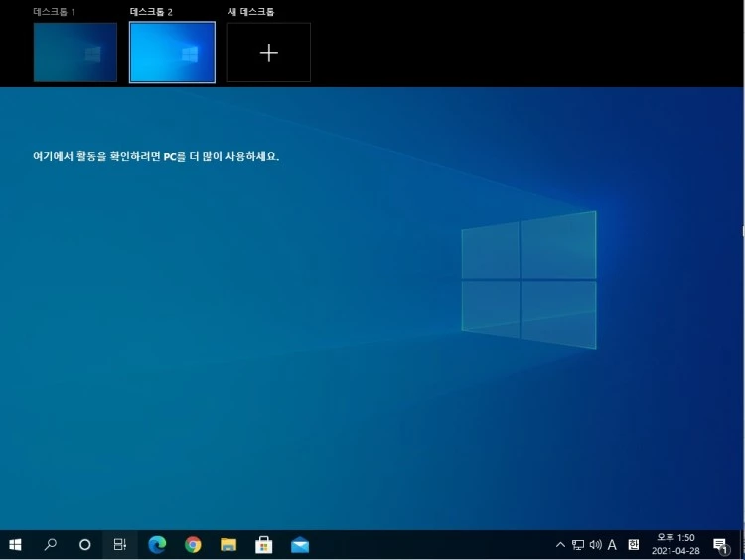Image resolution: width=745 pixels, height=560 pixels.
Task: Click the timeline activity hint text
Action: click(156, 156)
